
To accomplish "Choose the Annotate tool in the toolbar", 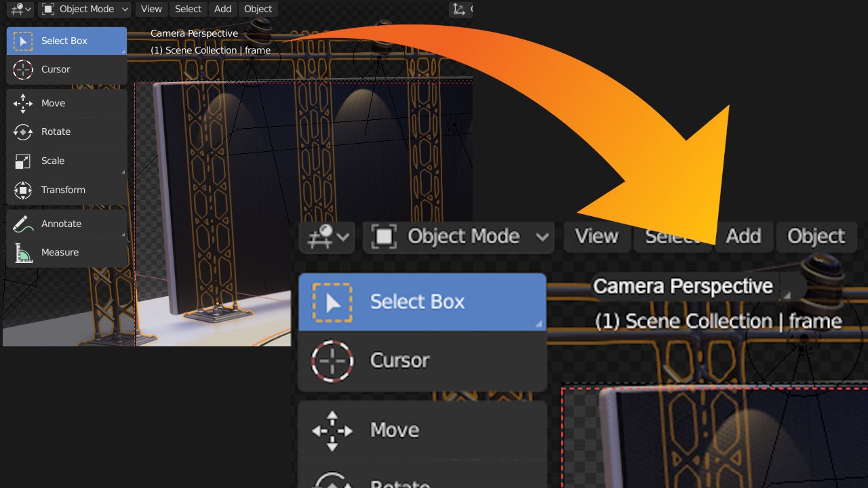I will [x=66, y=224].
